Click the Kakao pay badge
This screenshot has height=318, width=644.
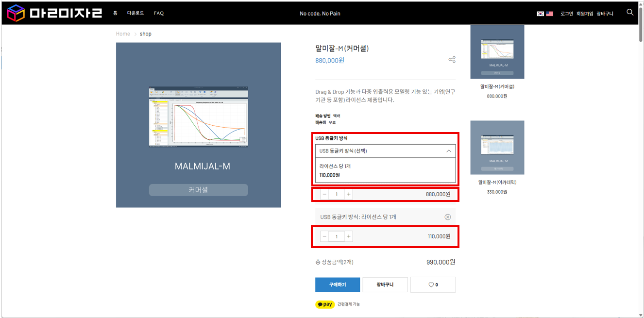point(325,304)
